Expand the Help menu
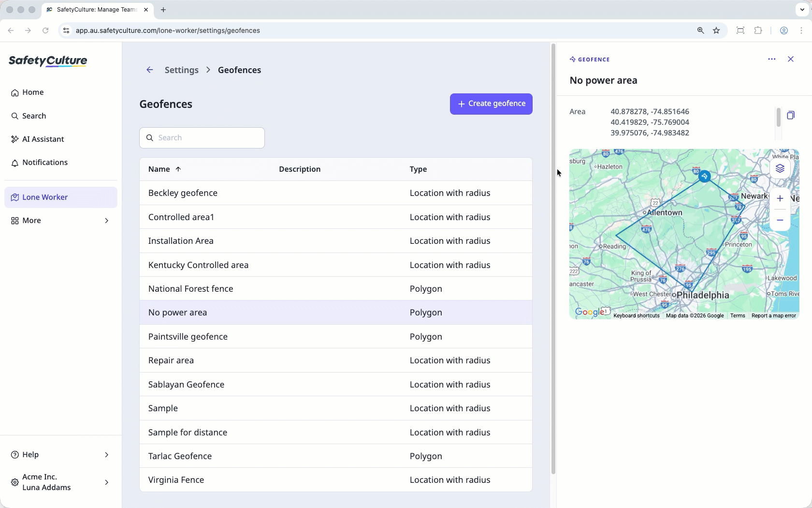This screenshot has height=508, width=812. pos(61,455)
